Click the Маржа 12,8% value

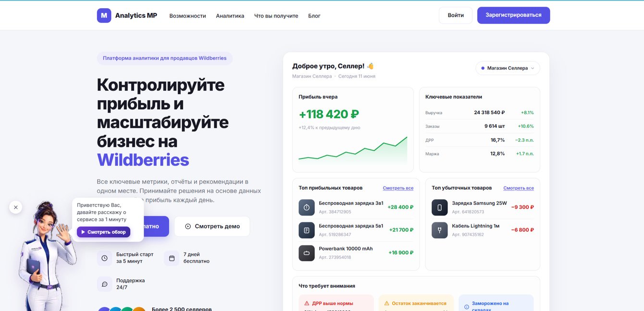click(497, 154)
